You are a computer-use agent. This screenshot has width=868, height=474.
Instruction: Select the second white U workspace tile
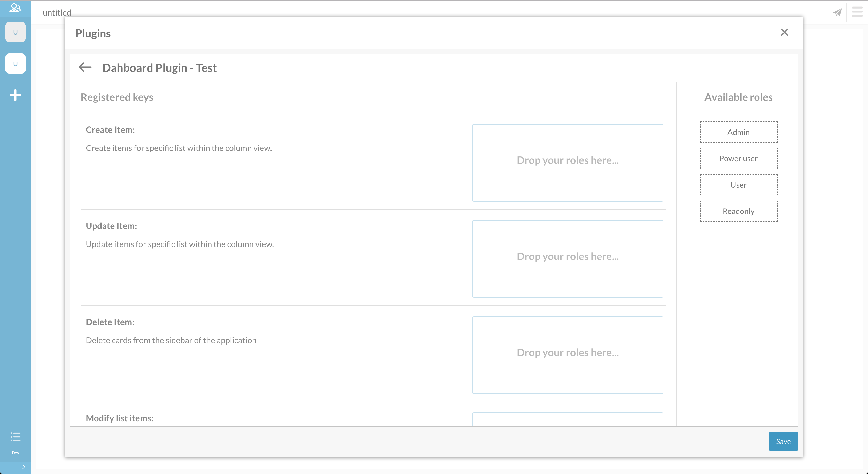point(15,64)
